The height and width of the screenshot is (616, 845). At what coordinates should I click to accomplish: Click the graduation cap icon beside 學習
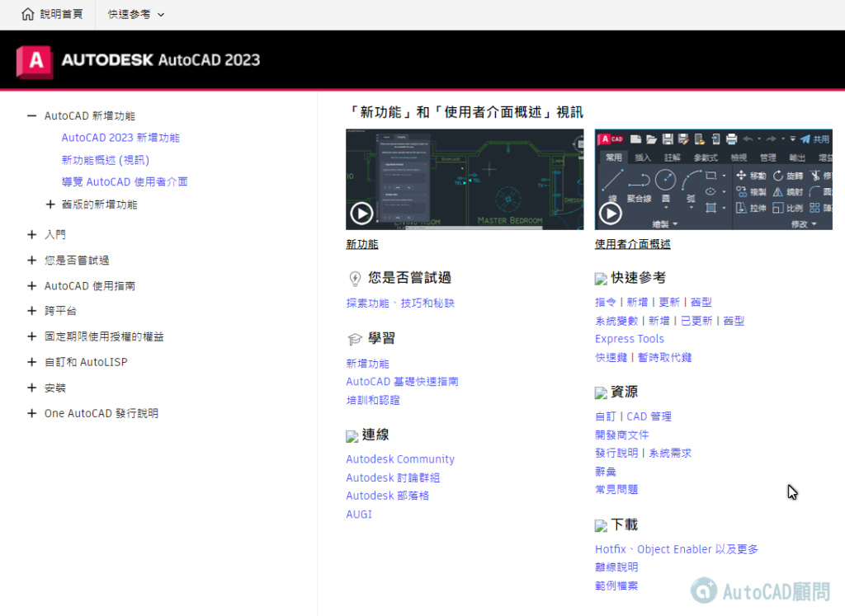(355, 339)
